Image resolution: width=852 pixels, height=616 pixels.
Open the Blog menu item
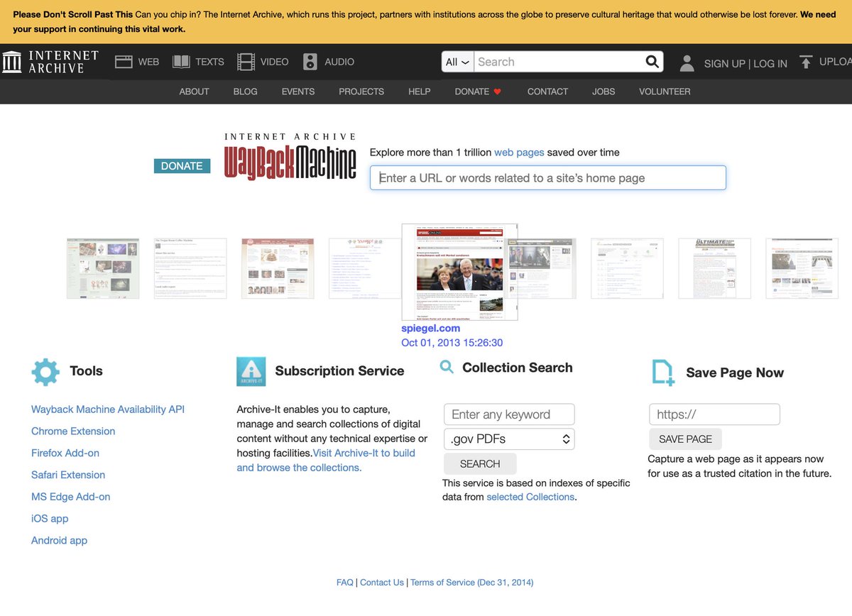pyautogui.click(x=245, y=92)
